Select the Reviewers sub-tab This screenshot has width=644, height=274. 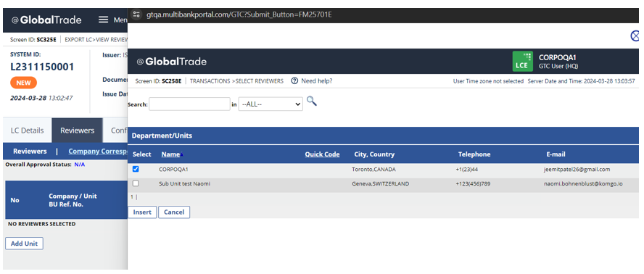tap(30, 151)
